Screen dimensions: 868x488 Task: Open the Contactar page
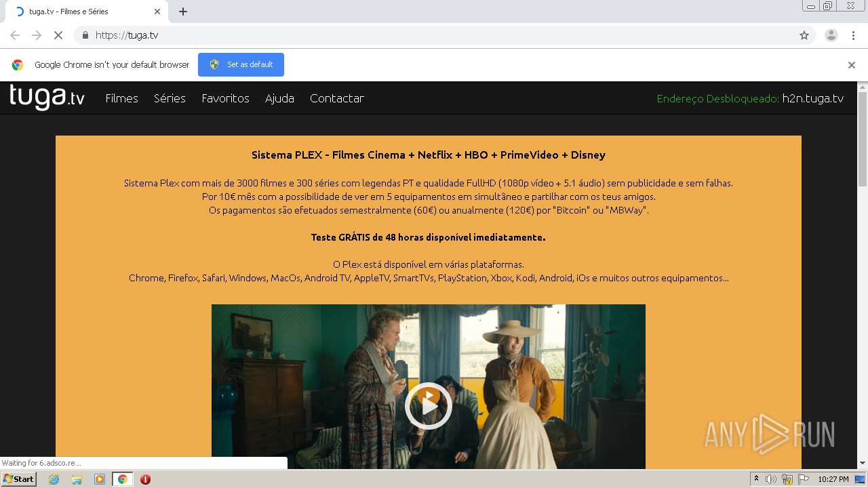point(337,98)
